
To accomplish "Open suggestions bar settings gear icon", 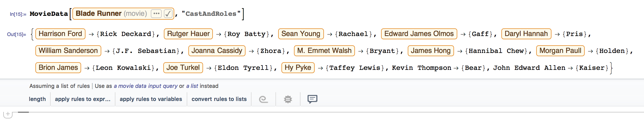I will click(288, 99).
